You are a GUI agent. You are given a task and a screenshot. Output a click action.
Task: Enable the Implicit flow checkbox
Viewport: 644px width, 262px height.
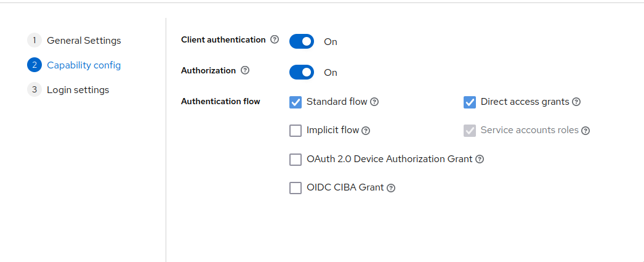click(x=296, y=131)
